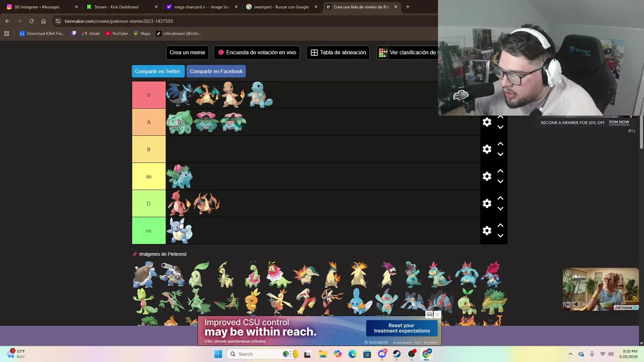Open settings gear for tier B row
644x362 pixels.
[x=487, y=149]
